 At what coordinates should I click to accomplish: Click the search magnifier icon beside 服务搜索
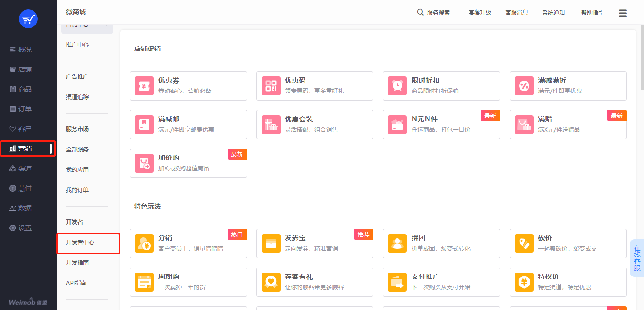click(421, 12)
